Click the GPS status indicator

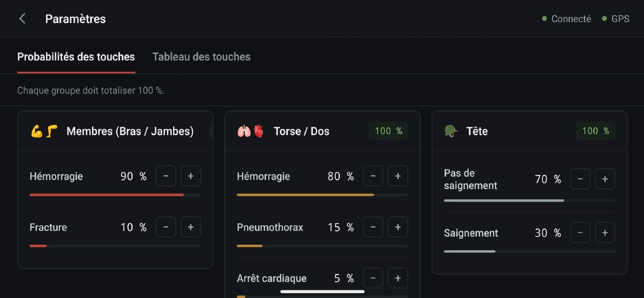point(616,19)
